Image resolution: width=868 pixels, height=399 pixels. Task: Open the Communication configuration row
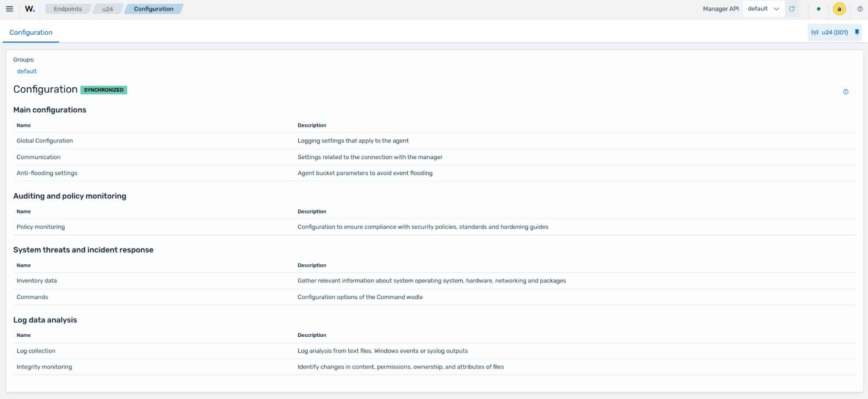(435, 157)
